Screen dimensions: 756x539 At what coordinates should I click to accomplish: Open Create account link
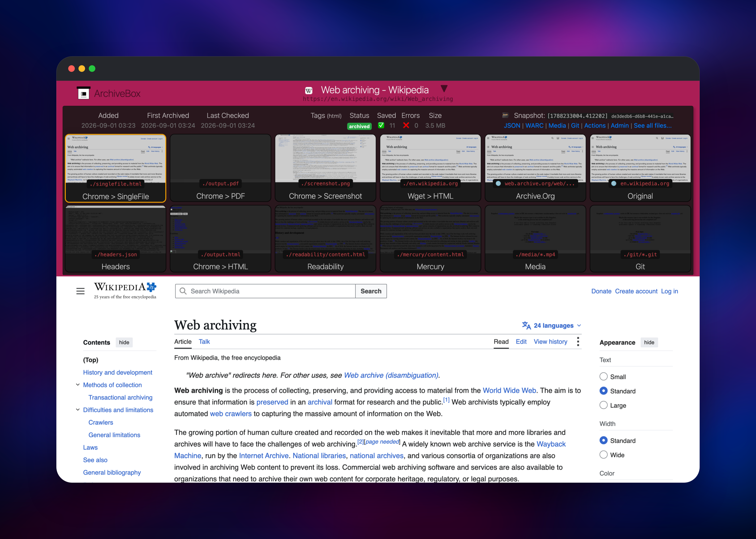pos(636,291)
